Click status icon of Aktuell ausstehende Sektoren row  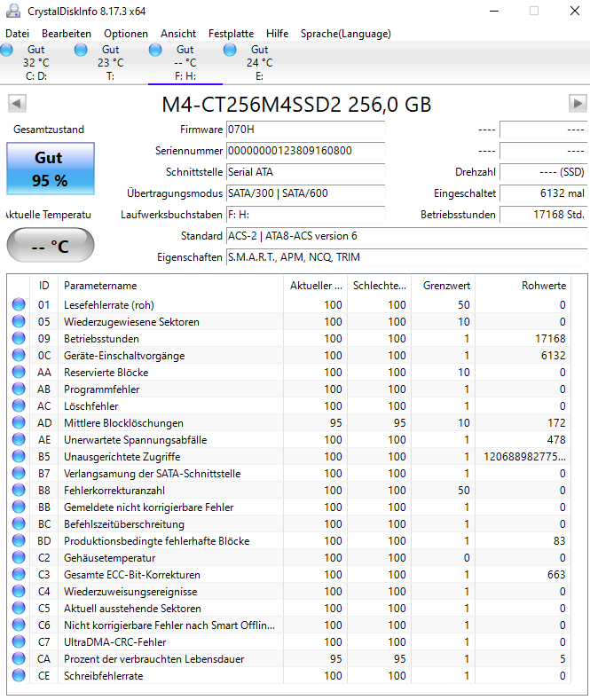[x=19, y=608]
